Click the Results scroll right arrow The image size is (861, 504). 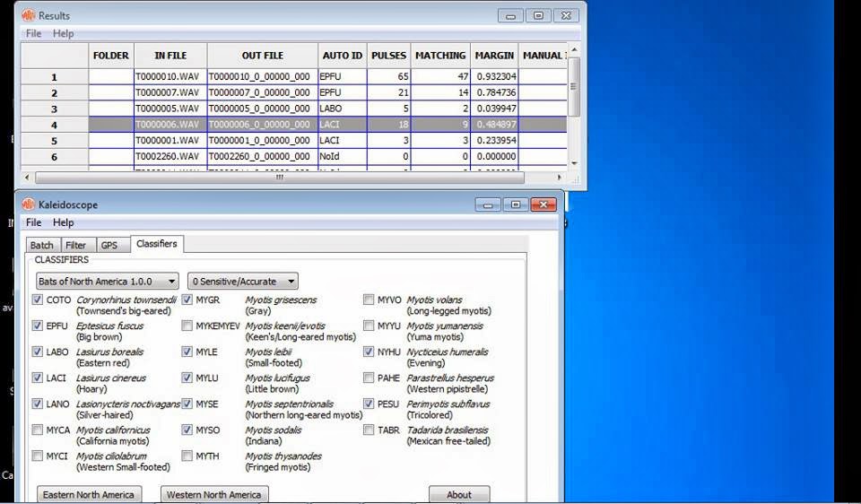click(560, 178)
